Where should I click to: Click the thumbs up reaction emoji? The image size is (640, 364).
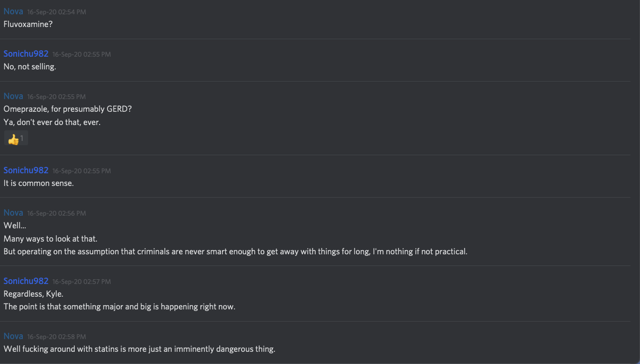[14, 139]
